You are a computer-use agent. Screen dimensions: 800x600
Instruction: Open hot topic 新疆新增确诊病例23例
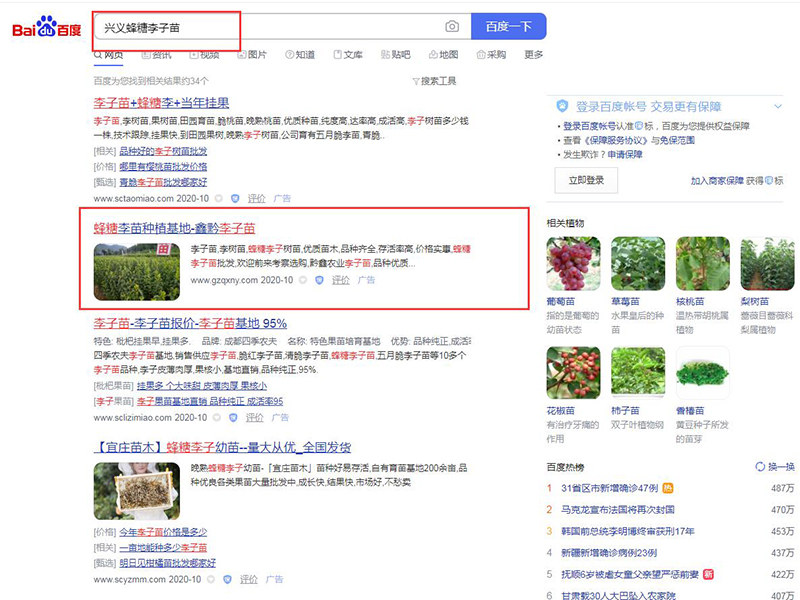[x=609, y=553]
